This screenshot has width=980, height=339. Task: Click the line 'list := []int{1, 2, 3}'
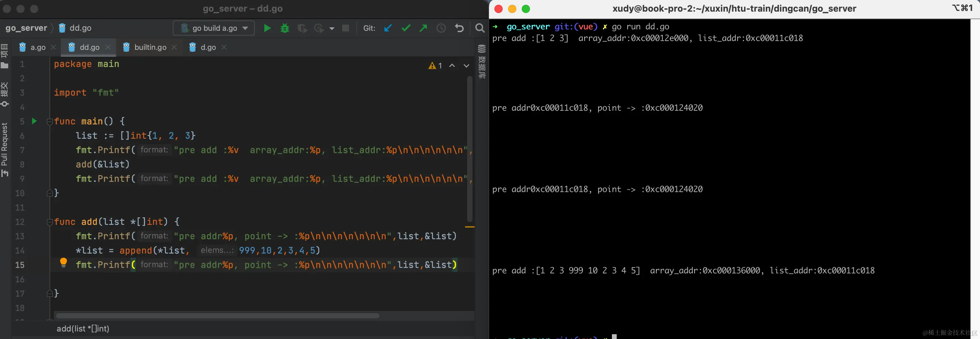point(136,136)
